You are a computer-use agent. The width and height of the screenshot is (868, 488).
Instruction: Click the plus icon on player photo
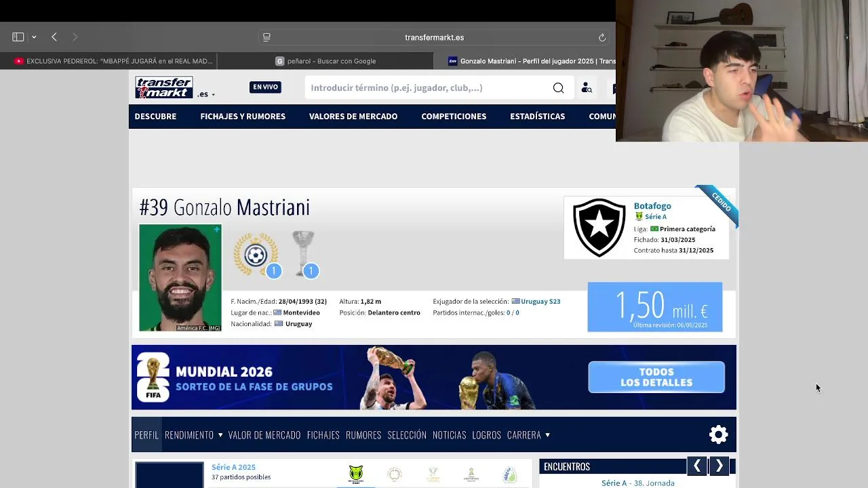[x=216, y=230]
